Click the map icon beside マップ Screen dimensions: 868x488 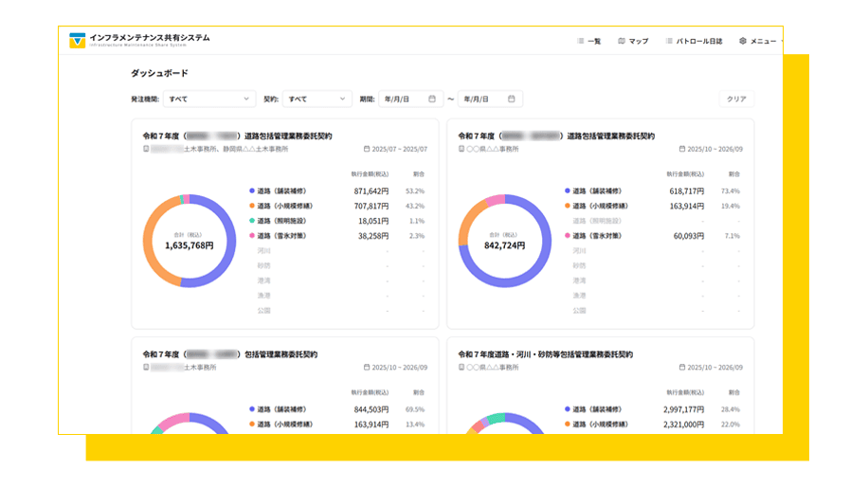(x=622, y=41)
